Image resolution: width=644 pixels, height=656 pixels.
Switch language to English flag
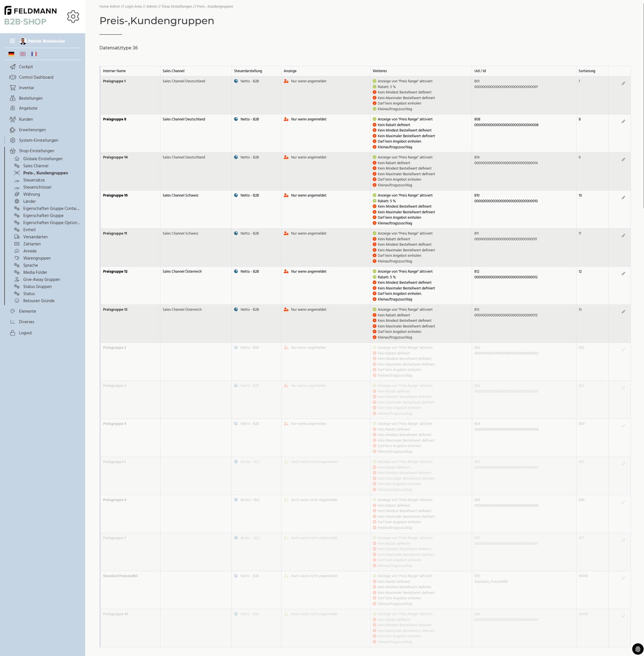(23, 54)
